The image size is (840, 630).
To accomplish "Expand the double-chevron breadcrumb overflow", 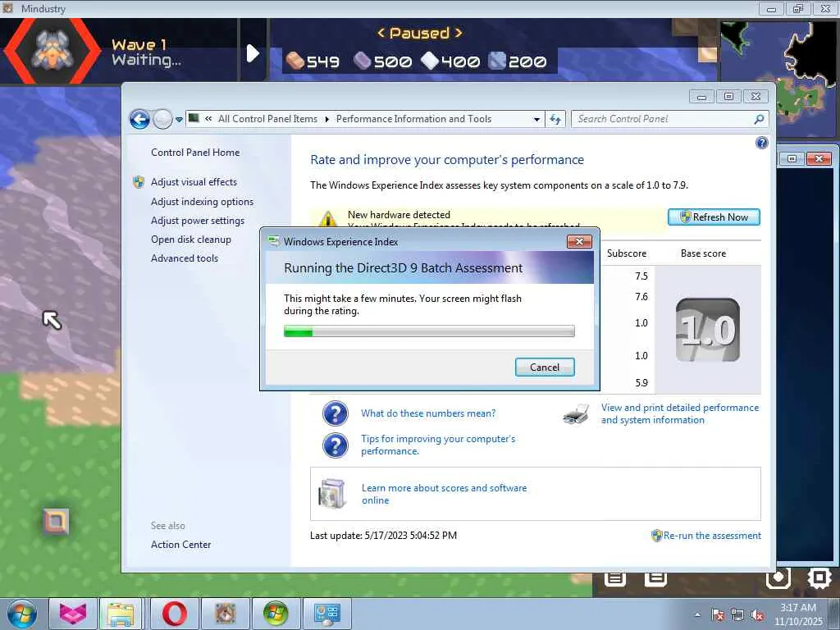I will coord(208,119).
